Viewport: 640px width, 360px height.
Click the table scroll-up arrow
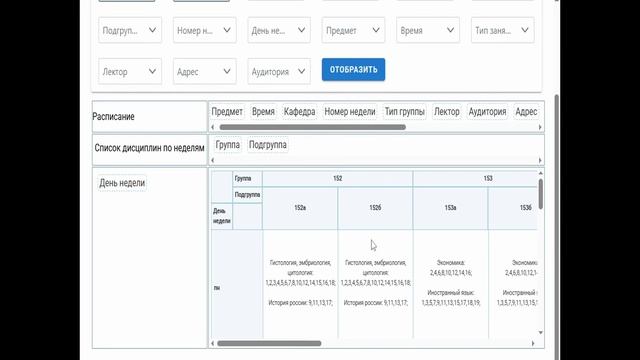click(540, 173)
